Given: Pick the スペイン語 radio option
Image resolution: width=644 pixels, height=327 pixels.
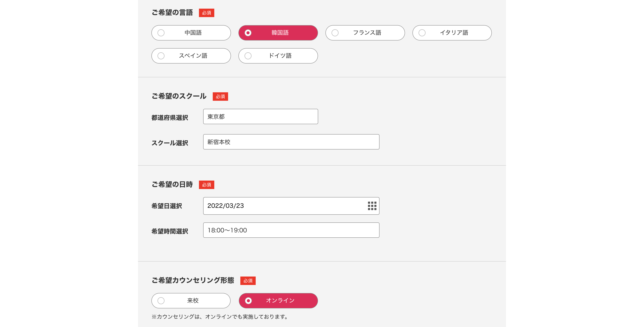Looking at the screenshot, I should tap(191, 56).
